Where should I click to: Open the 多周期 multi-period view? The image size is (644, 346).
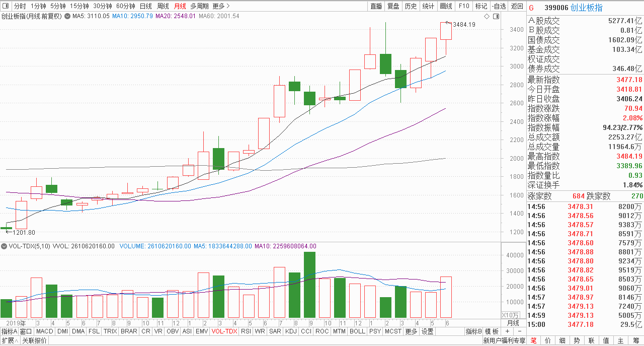tap(199, 6)
